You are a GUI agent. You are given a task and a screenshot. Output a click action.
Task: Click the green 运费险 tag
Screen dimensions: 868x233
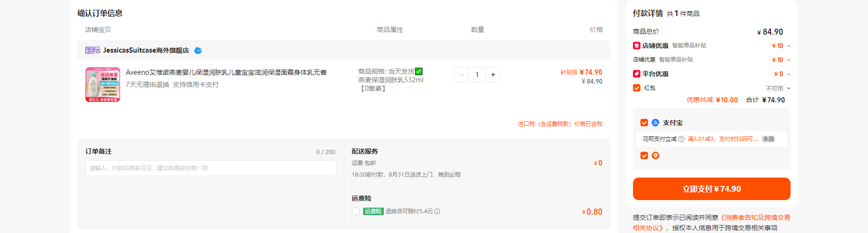coord(373,211)
